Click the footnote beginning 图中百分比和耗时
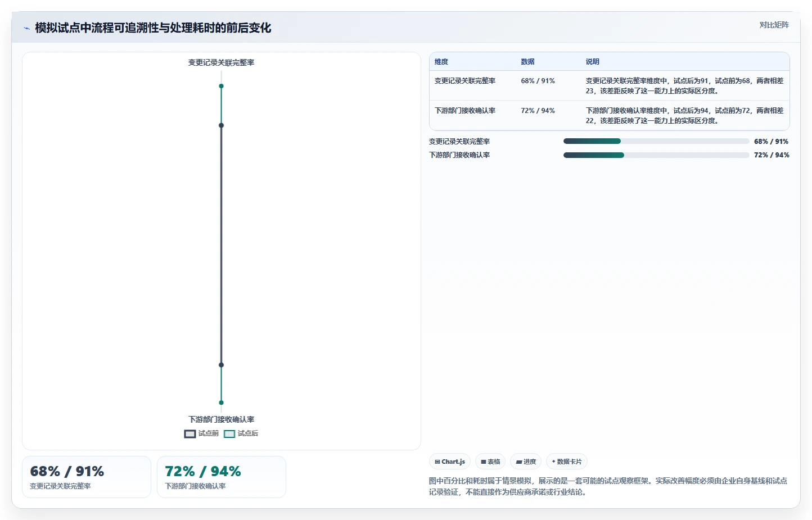Viewport: 812px width, 520px height. coord(608,486)
